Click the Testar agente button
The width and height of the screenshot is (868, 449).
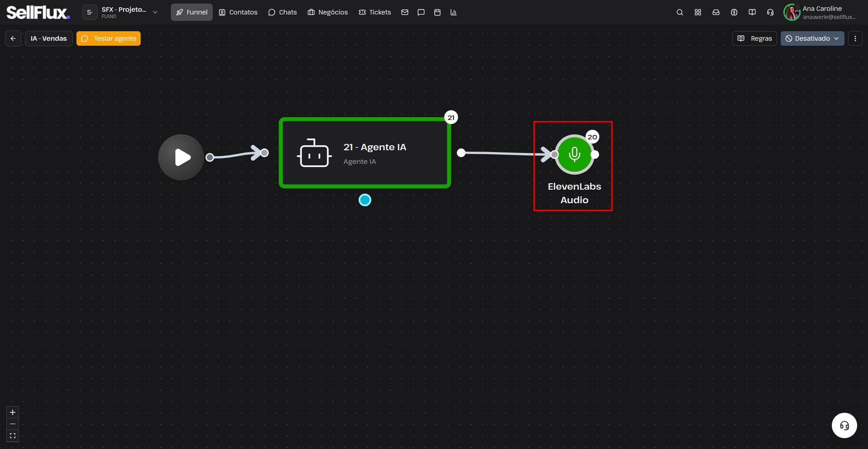(x=109, y=38)
